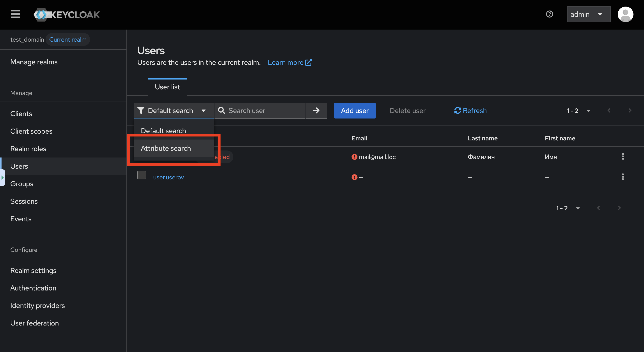
Task: Choose Attribute search from dropdown menu
Action: point(166,148)
